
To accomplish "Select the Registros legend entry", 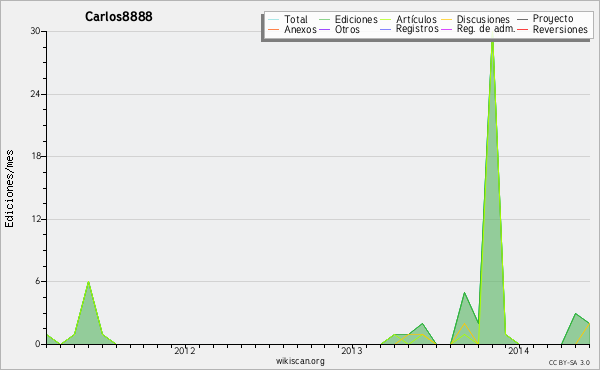I will coord(417,29).
